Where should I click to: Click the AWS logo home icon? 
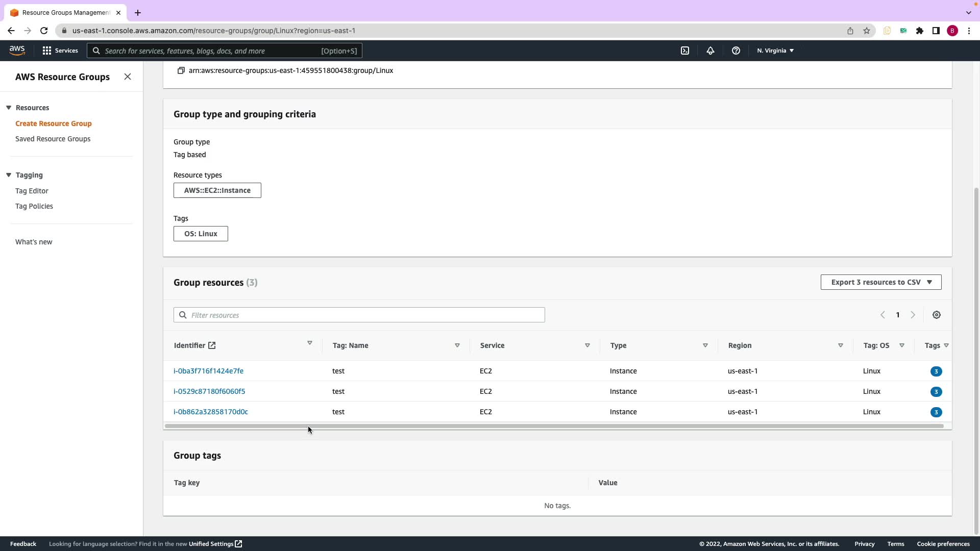(x=17, y=50)
